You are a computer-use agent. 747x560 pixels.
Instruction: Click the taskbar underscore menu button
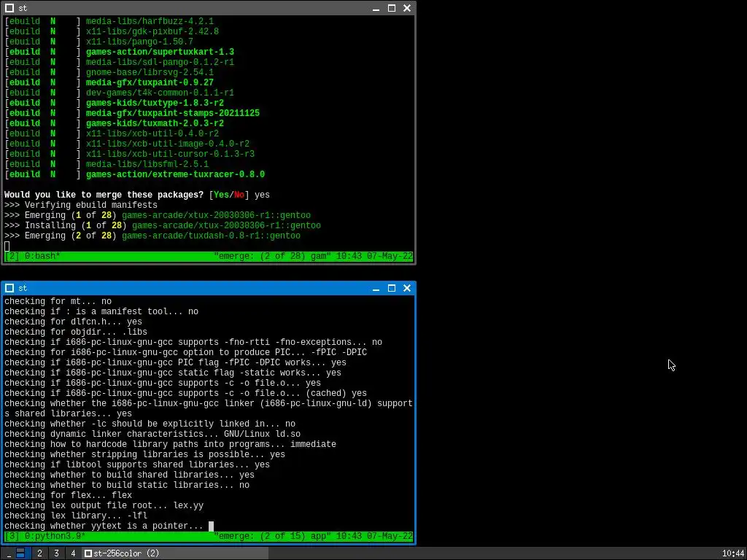click(9, 553)
